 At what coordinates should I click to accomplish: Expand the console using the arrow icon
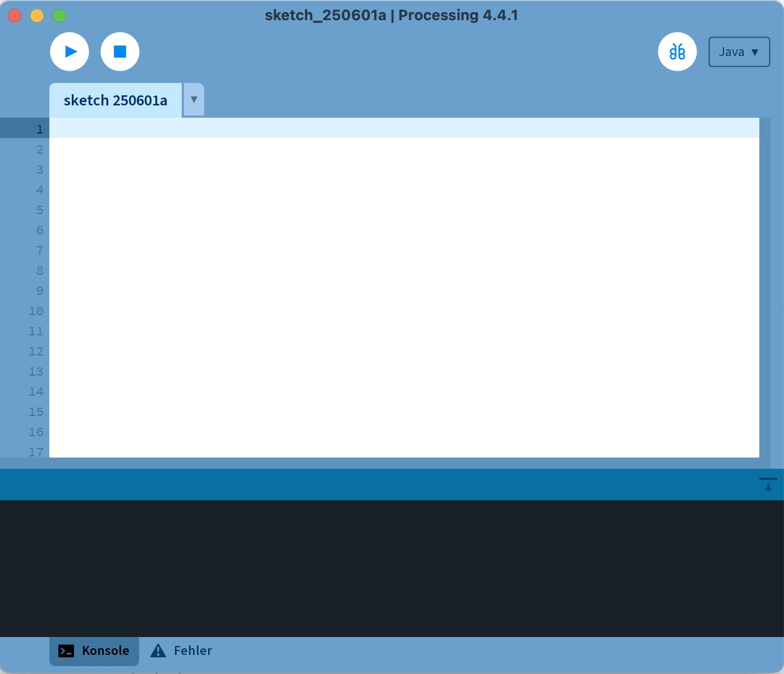click(x=768, y=484)
